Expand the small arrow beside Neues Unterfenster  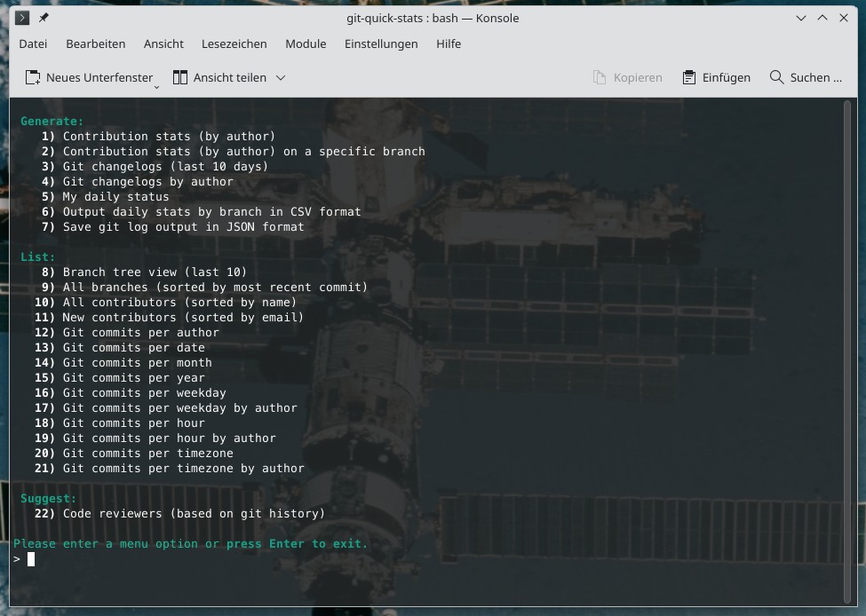click(x=157, y=85)
